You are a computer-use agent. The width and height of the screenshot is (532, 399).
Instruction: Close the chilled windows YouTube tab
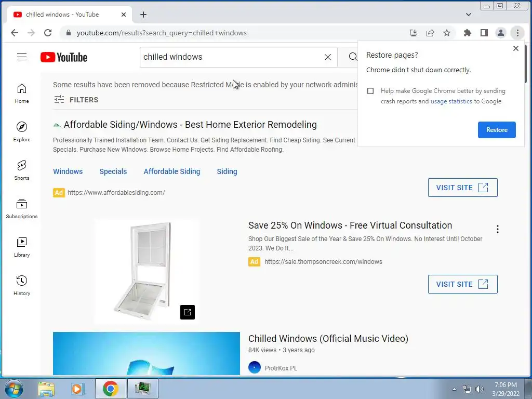click(x=124, y=15)
